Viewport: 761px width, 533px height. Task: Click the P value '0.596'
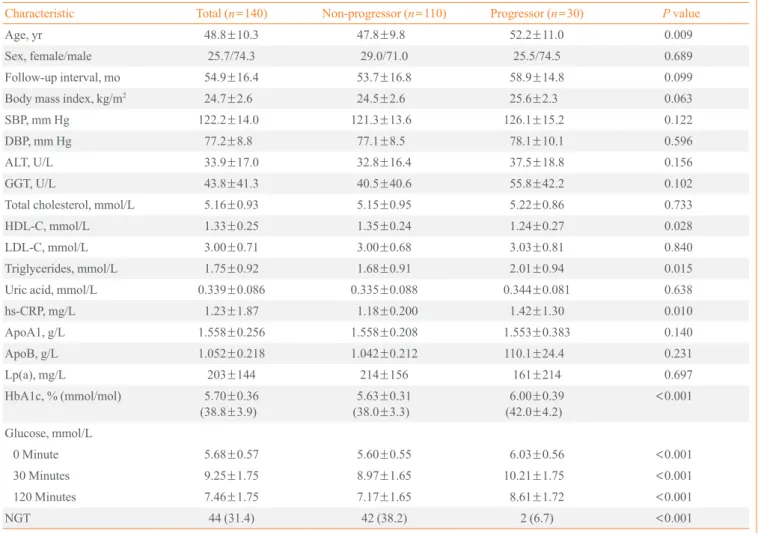tap(678, 141)
